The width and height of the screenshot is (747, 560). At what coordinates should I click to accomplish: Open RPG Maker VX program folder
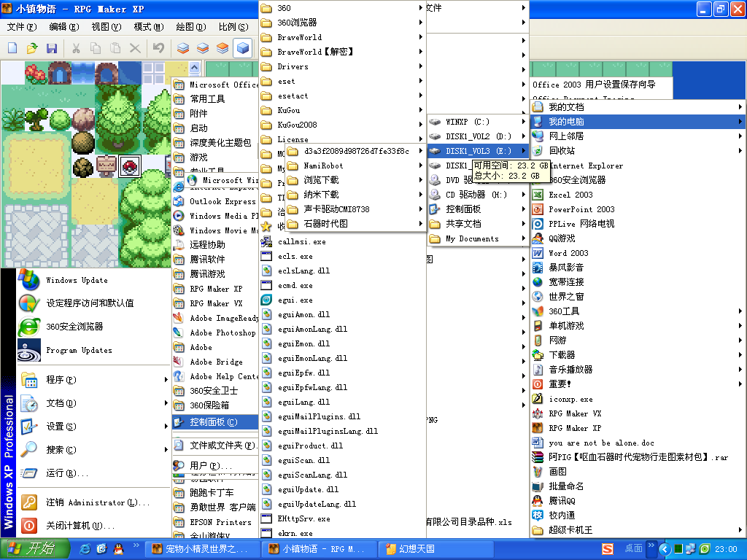215,303
